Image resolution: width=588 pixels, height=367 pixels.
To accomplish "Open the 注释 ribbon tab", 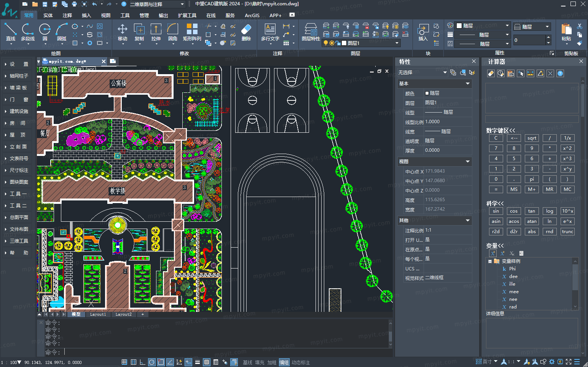I will point(67,16).
